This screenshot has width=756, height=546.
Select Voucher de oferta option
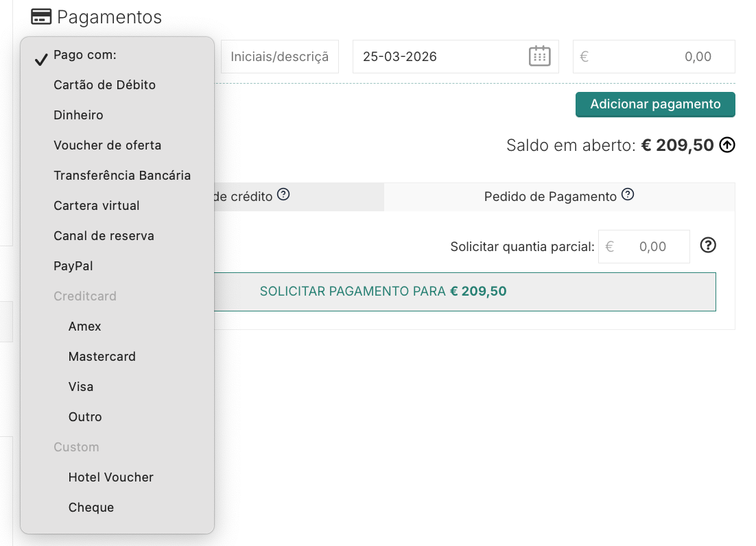coord(117,145)
